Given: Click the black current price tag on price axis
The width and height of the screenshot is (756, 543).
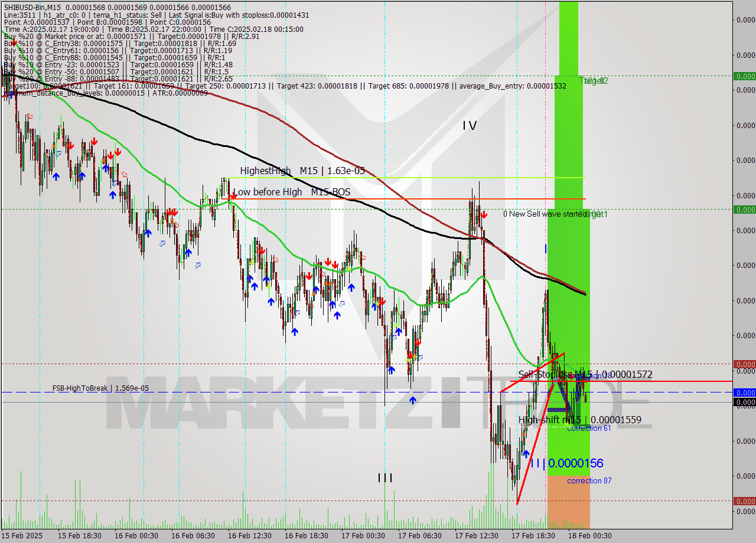Looking at the screenshot, I should (x=744, y=403).
